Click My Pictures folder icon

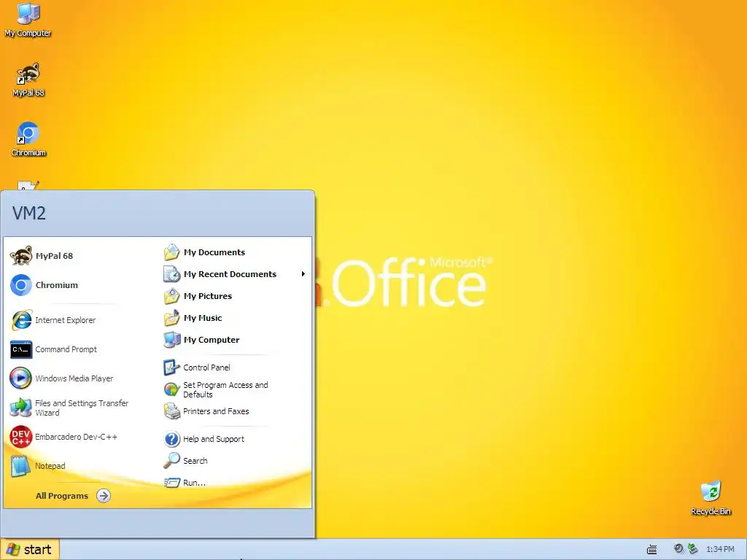click(171, 296)
